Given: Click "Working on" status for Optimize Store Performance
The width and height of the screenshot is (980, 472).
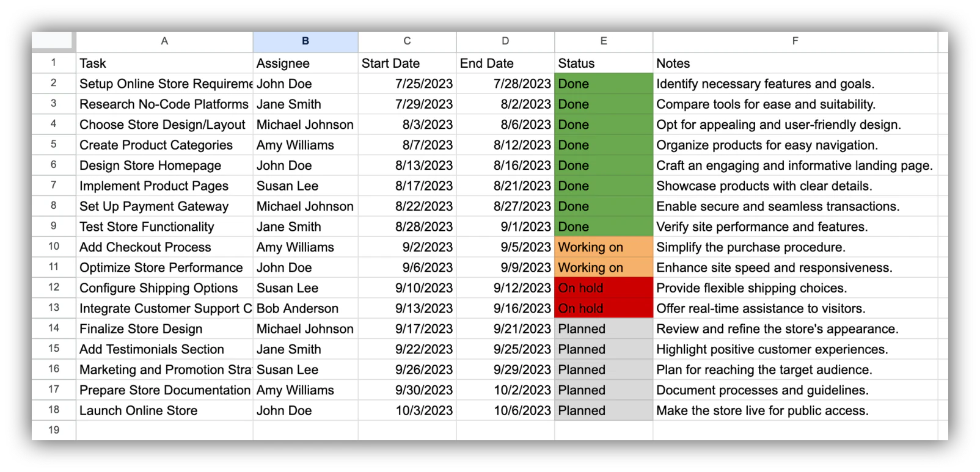Looking at the screenshot, I should (x=604, y=267).
